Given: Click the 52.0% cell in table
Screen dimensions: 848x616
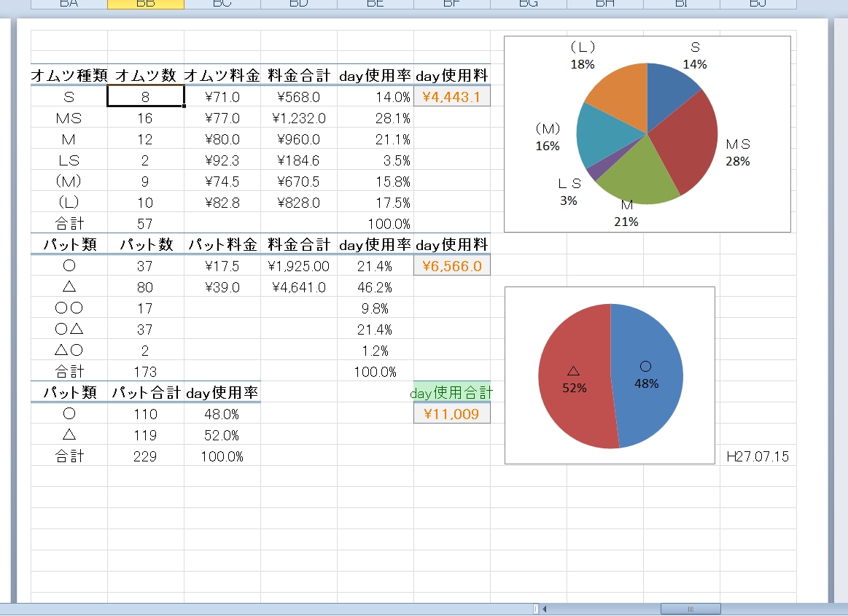Looking at the screenshot, I should (x=222, y=434).
